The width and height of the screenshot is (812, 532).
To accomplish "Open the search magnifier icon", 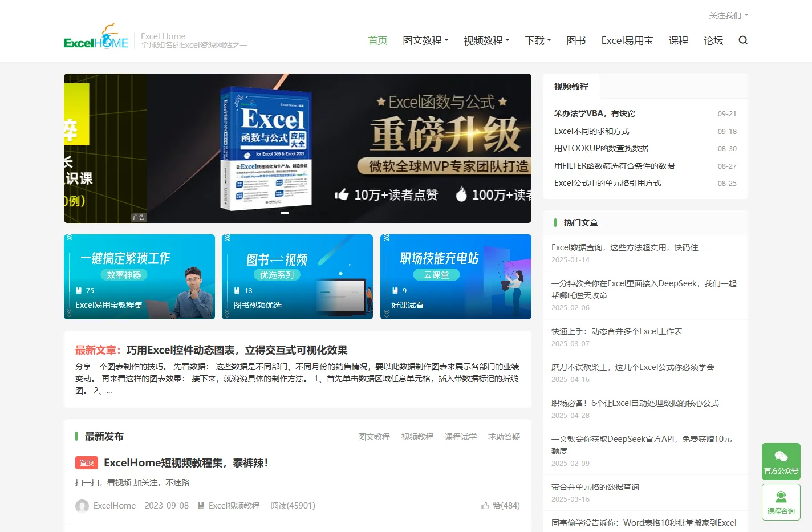I will pyautogui.click(x=742, y=40).
